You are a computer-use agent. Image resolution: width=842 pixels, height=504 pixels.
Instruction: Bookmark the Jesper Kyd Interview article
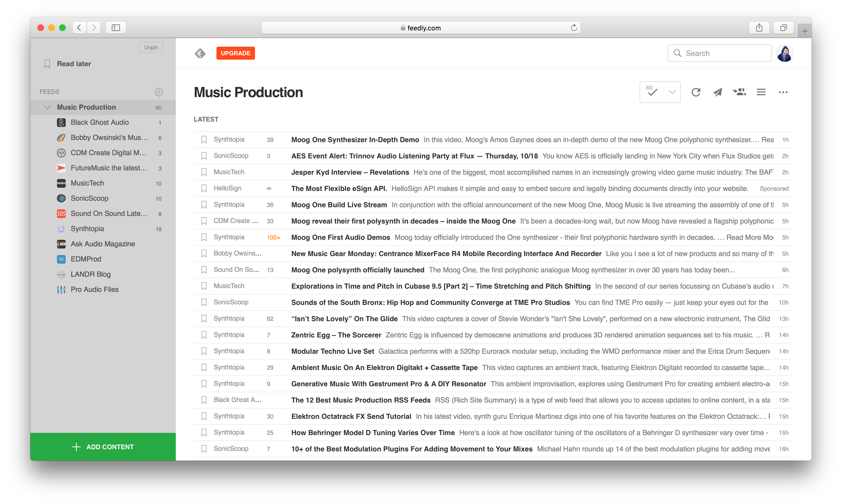pos(204,172)
